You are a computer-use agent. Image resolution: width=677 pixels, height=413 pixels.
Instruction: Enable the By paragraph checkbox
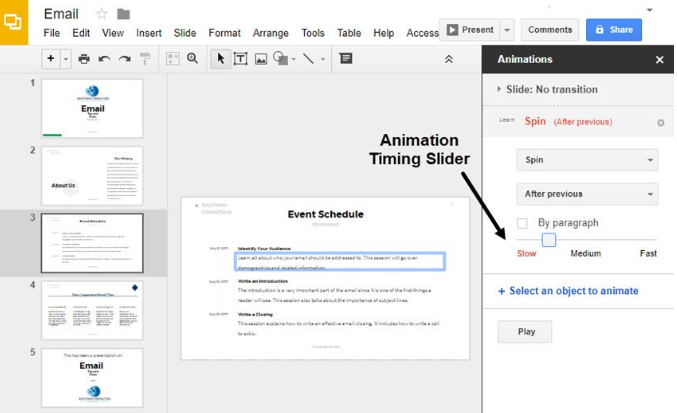tap(522, 223)
